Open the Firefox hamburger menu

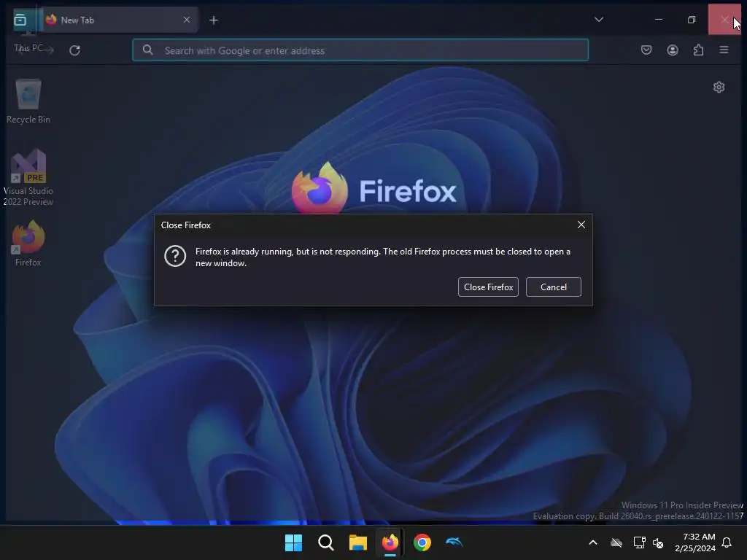pos(724,50)
